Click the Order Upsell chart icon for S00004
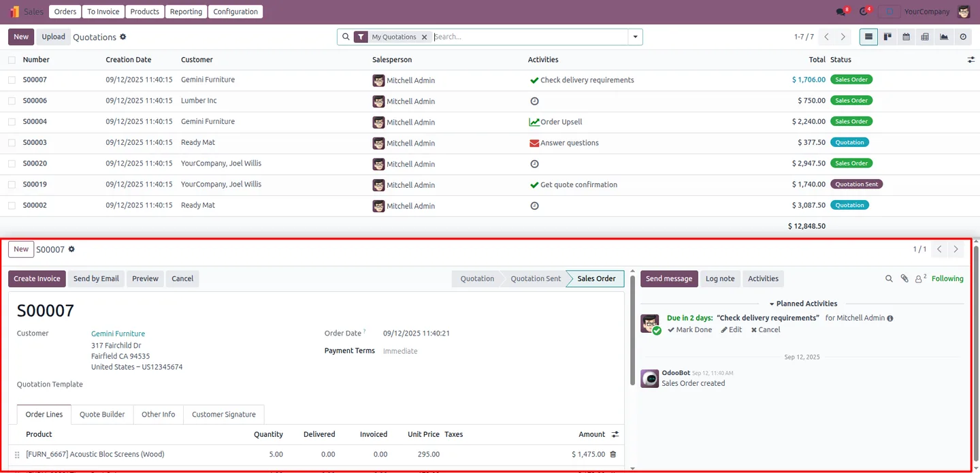The height and width of the screenshot is (473, 980). coord(534,122)
